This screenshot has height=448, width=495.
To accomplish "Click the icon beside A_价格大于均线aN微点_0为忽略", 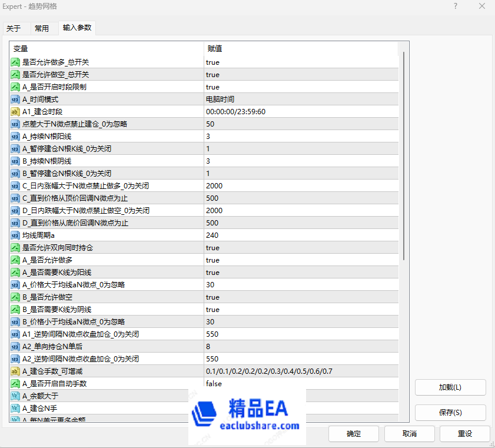I will 15,285.
